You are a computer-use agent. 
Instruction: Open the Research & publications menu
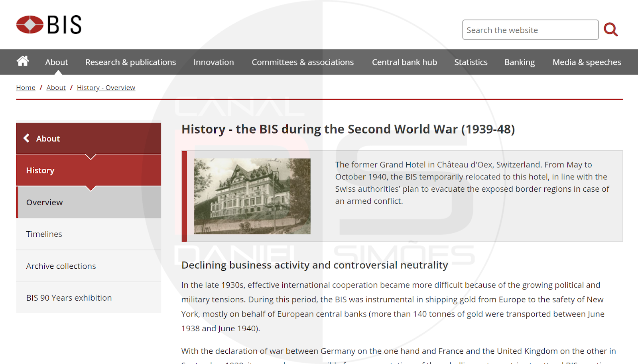click(130, 62)
